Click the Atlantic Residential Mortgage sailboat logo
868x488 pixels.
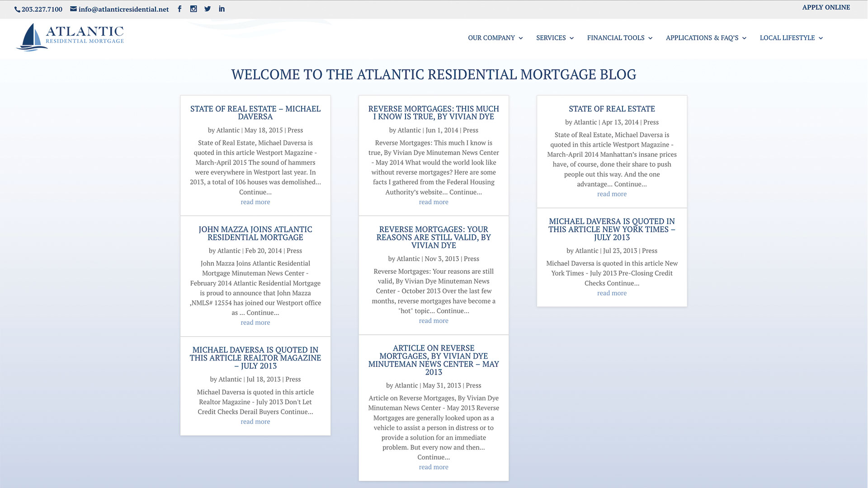tap(70, 37)
